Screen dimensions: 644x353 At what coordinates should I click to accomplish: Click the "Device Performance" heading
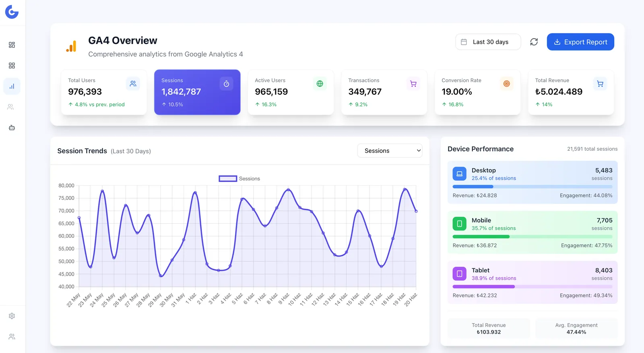pos(481,149)
